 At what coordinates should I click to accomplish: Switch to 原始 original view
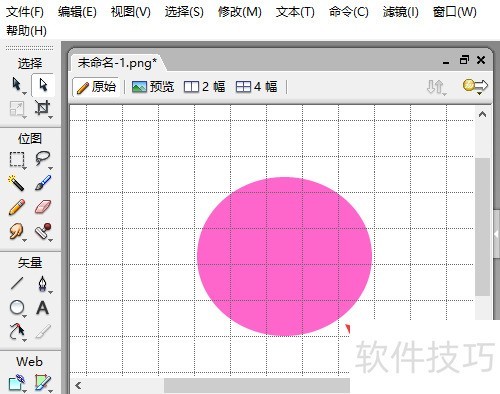96,87
